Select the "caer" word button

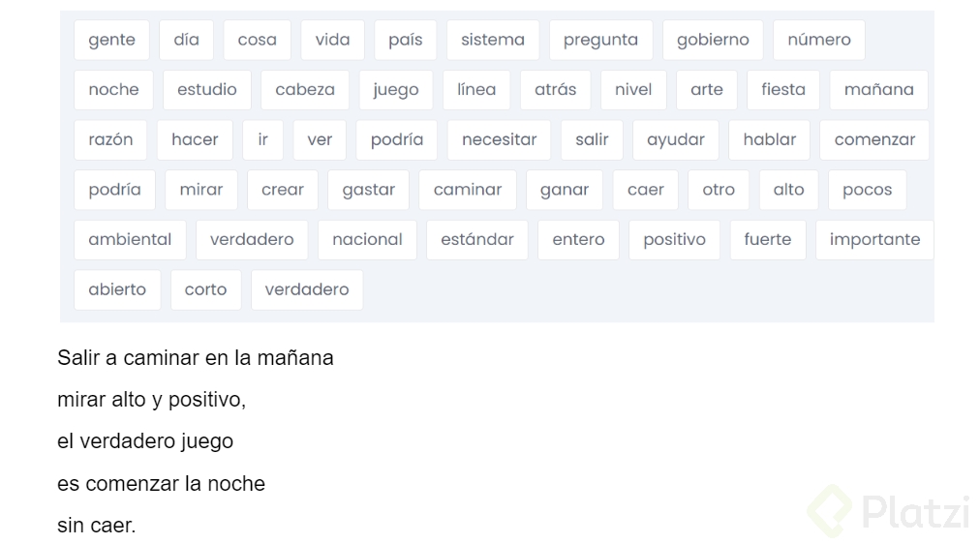[x=645, y=190]
